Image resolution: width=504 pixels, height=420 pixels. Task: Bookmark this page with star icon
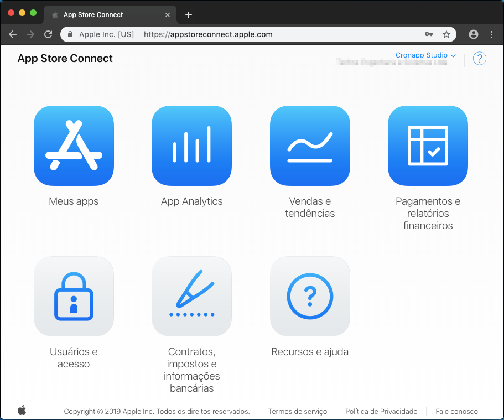446,34
